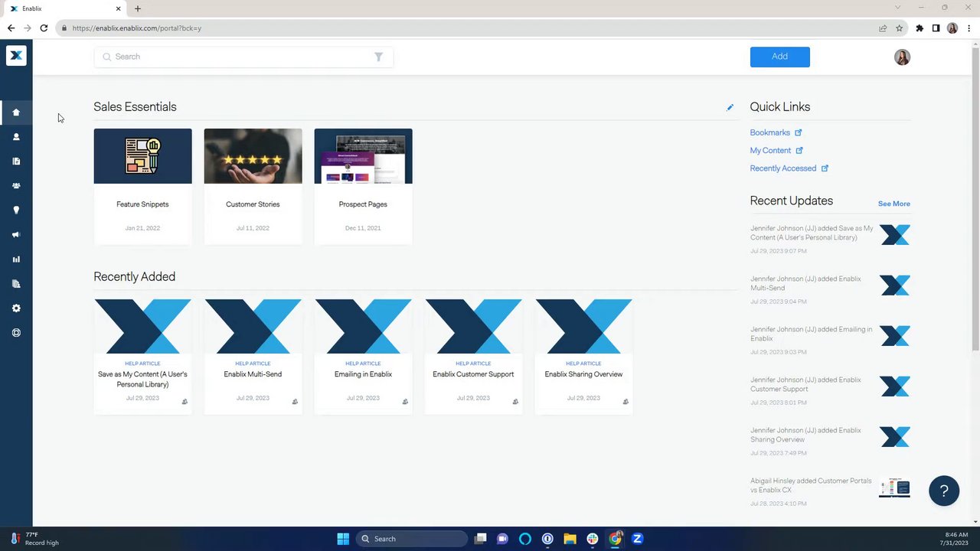Click the page vertical scrollbar

(975, 199)
